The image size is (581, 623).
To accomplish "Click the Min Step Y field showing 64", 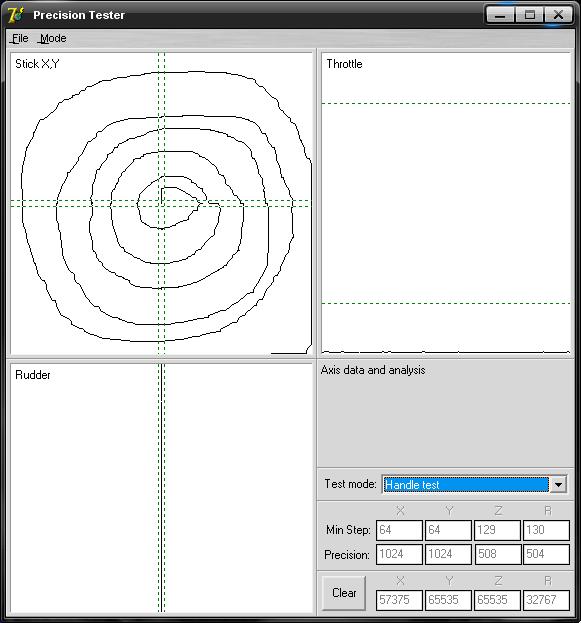I will click(448, 530).
